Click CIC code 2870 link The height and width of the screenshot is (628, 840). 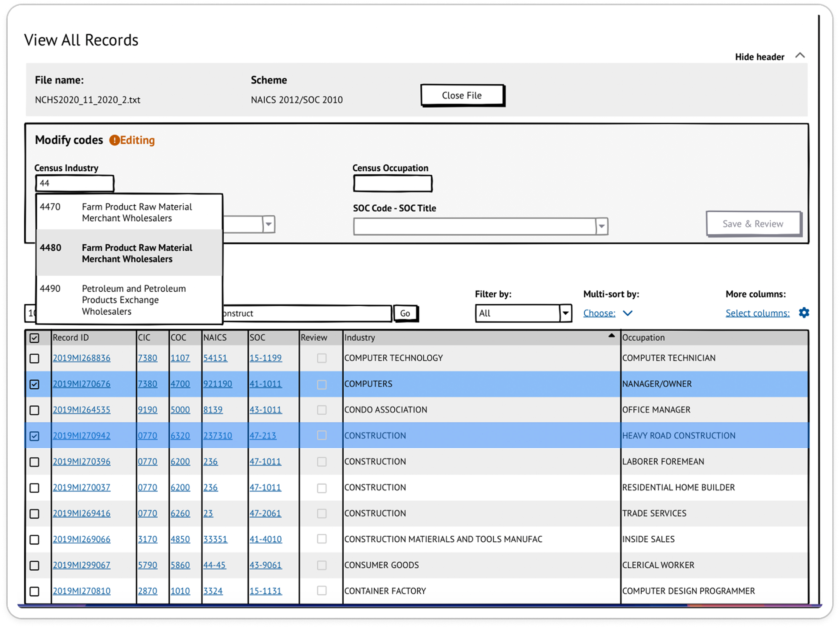147,591
